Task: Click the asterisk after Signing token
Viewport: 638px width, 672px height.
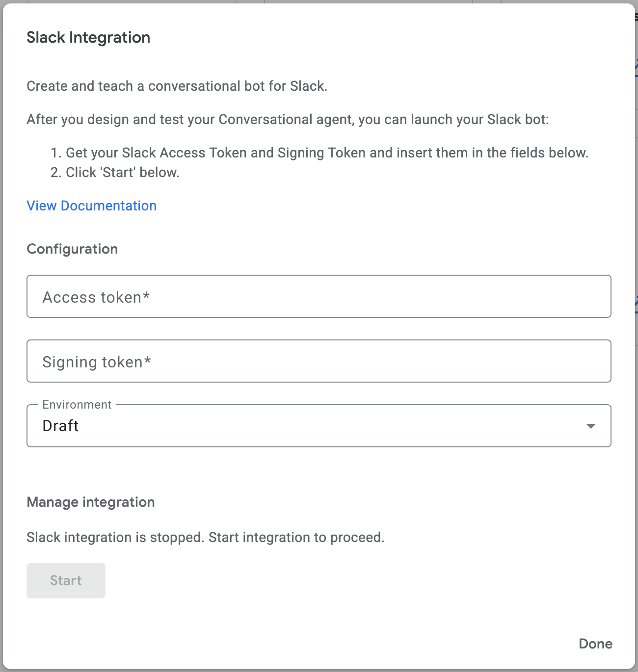Action: coord(148,361)
